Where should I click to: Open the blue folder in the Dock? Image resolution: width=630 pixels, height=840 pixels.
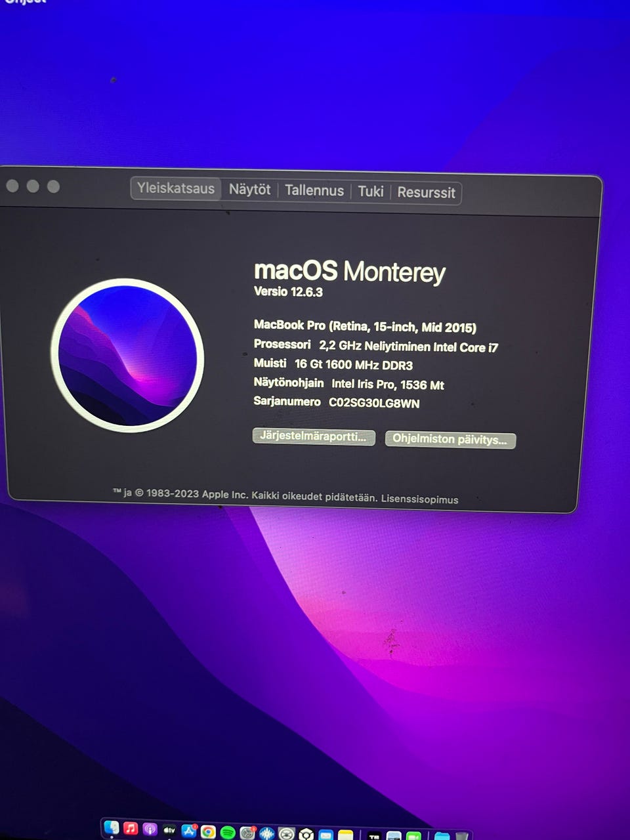point(442,836)
